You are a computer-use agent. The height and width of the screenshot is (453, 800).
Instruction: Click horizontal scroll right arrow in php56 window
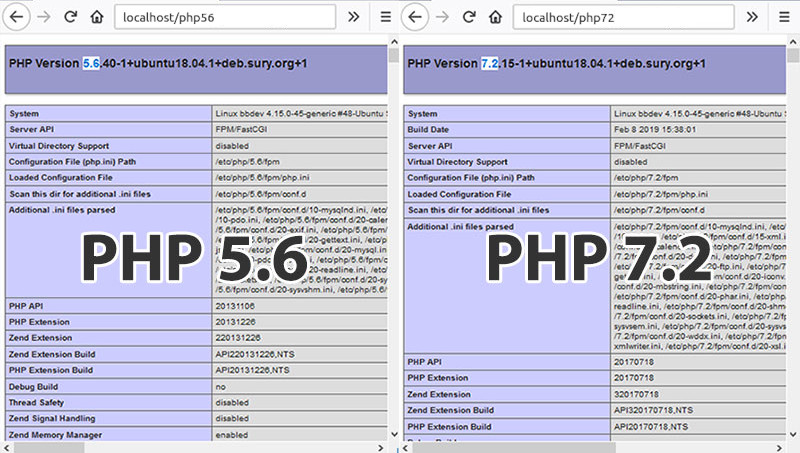pyautogui.click(x=381, y=448)
